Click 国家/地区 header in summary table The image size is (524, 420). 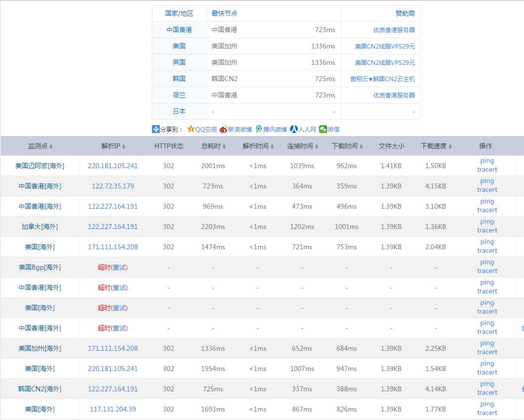pos(179,13)
